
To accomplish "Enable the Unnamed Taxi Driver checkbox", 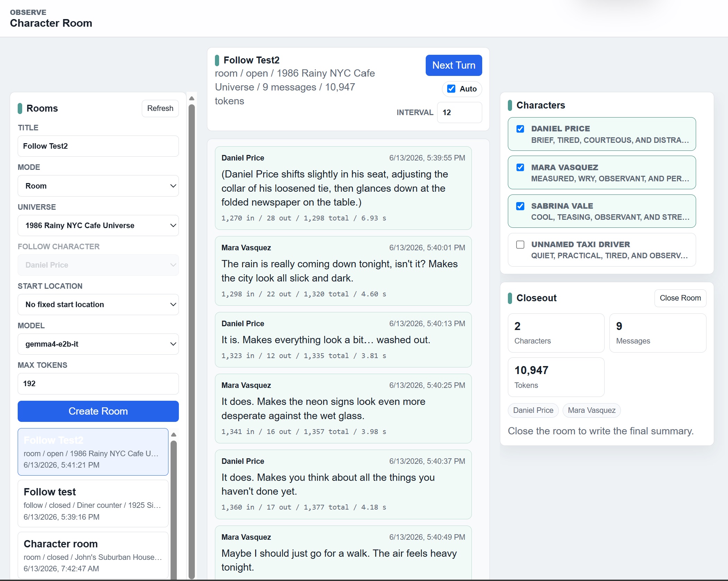I will 520,244.
